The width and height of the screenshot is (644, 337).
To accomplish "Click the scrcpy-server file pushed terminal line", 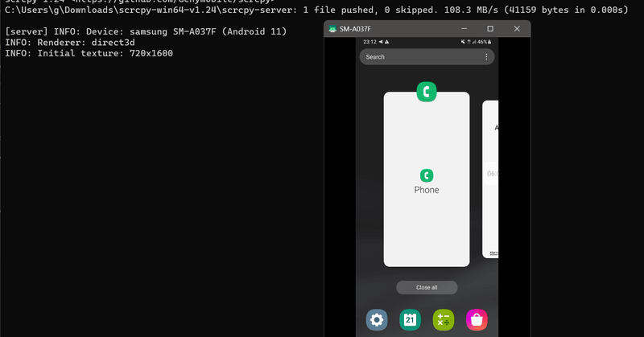I will (316, 10).
